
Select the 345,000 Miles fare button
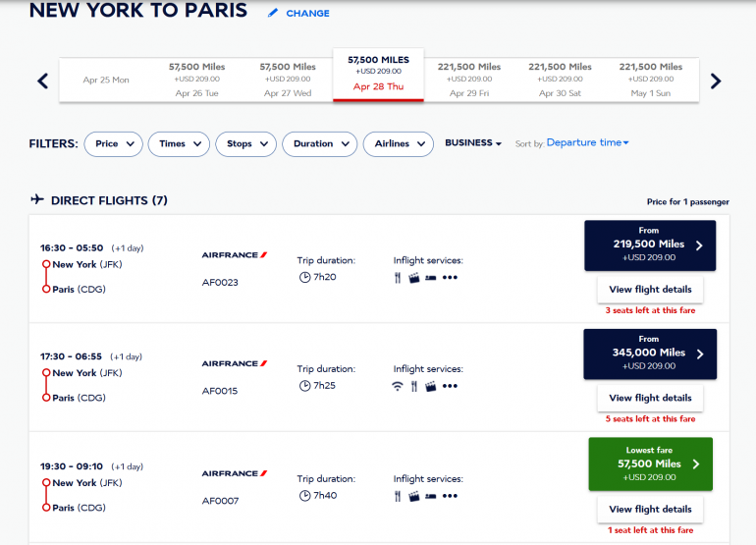coord(650,354)
